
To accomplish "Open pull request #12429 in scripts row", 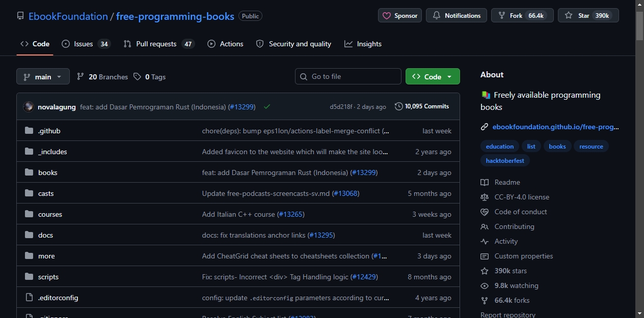I will [364, 277].
